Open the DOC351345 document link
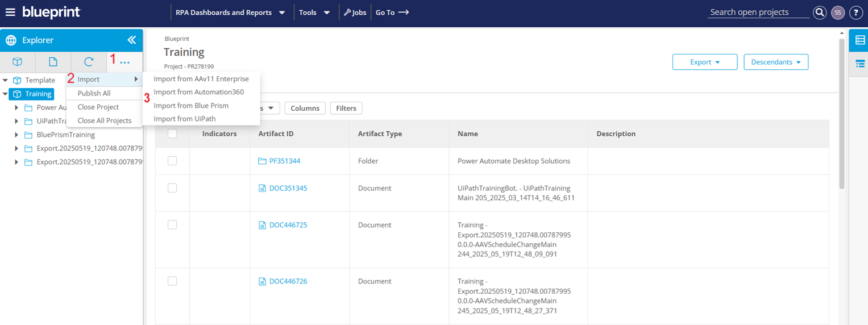The width and height of the screenshot is (868, 325). (288, 188)
